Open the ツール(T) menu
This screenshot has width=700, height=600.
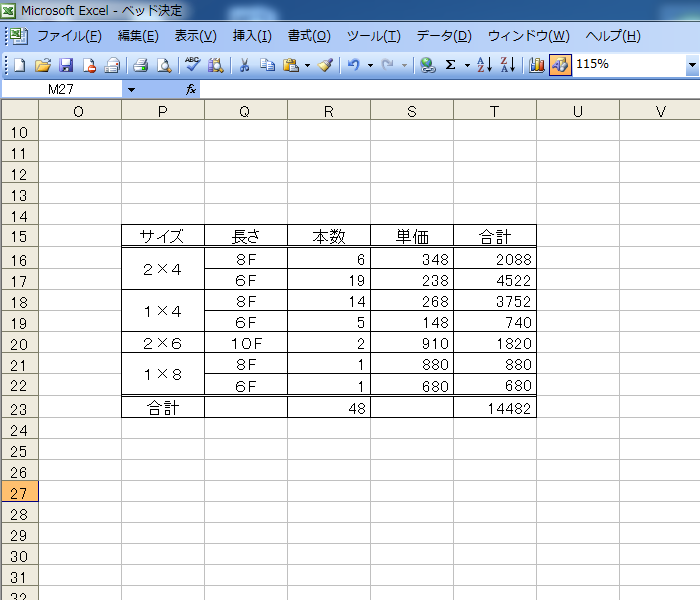[374, 36]
